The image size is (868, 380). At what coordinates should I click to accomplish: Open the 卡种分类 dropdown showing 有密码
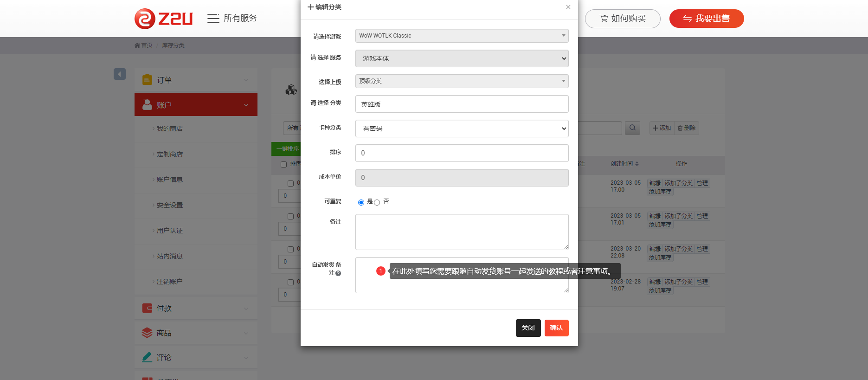462,129
